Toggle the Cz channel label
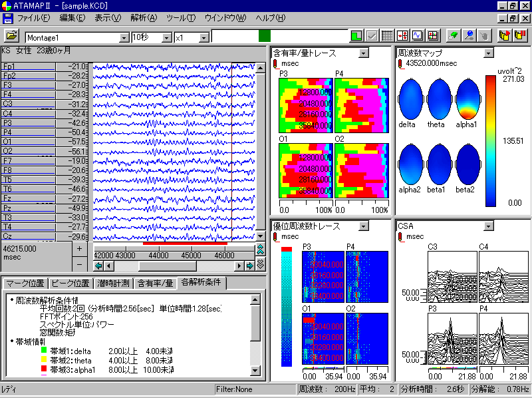The height and width of the screenshot is (398, 532). click(28, 236)
